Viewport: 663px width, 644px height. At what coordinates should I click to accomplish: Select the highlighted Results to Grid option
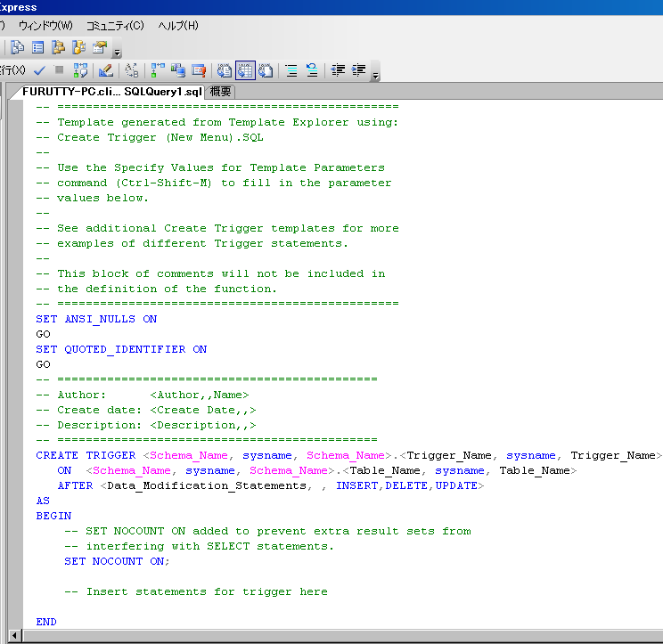click(245, 70)
